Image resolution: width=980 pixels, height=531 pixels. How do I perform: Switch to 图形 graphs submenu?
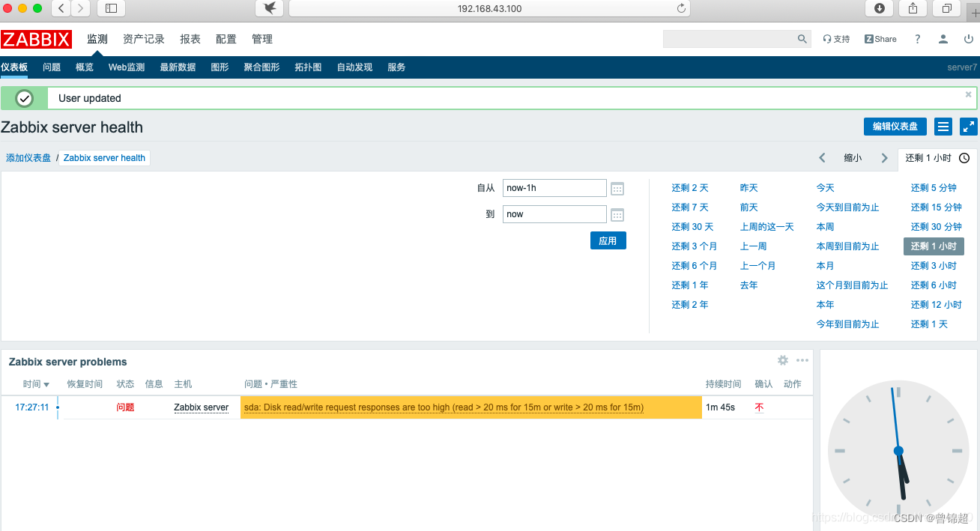coord(220,67)
